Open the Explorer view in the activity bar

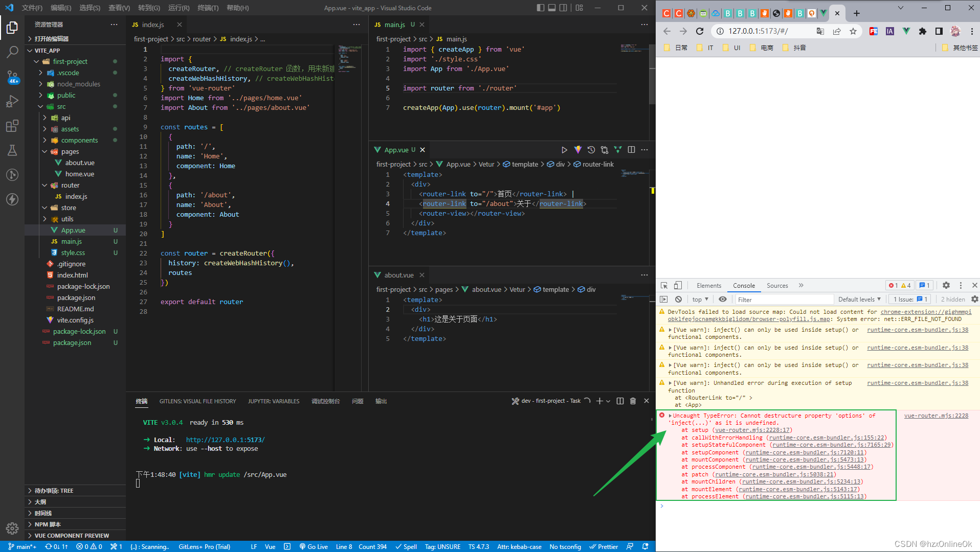click(x=12, y=28)
